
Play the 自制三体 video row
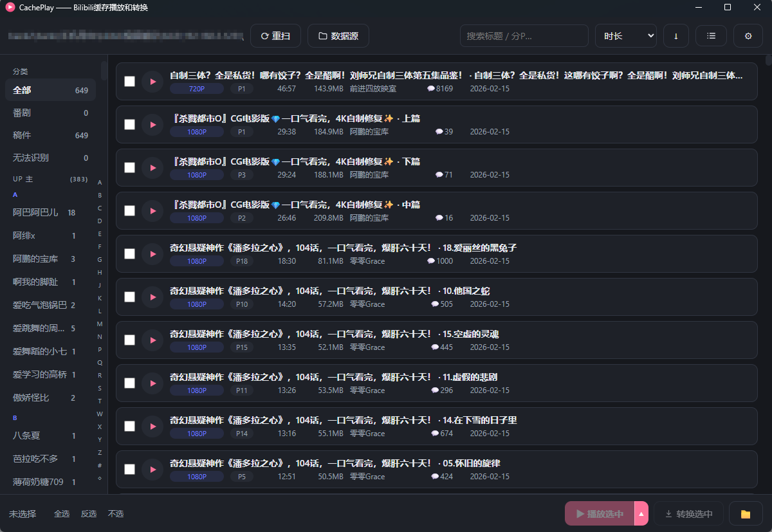point(152,82)
